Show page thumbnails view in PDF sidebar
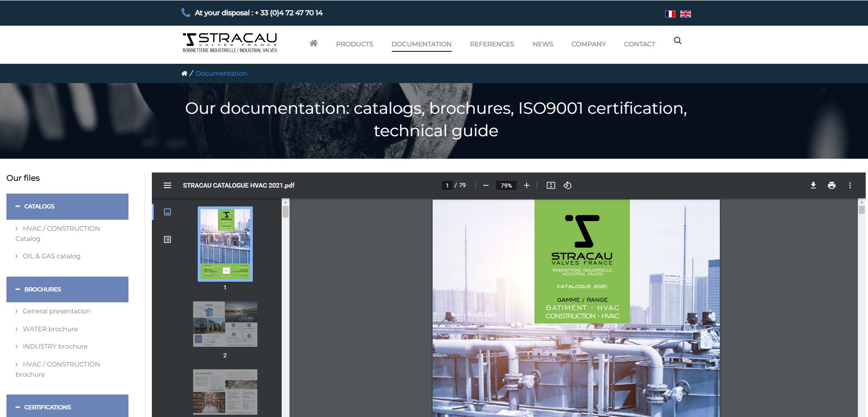 click(167, 212)
